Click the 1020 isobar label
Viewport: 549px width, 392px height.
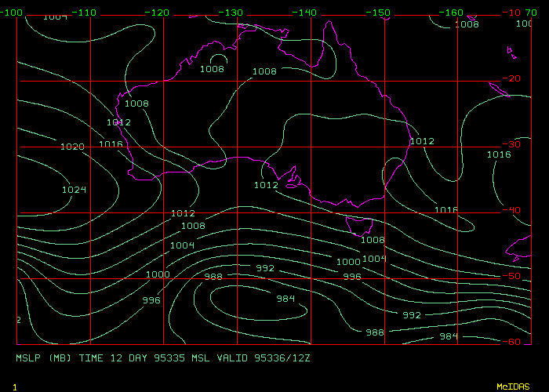point(72,147)
